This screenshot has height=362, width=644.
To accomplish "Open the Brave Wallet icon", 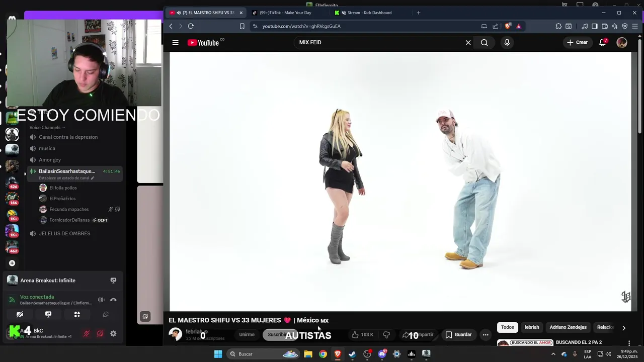I will click(605, 26).
